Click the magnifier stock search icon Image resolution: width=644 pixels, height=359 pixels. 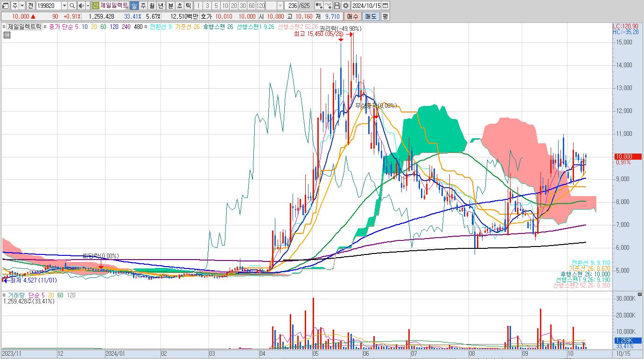[72, 6]
